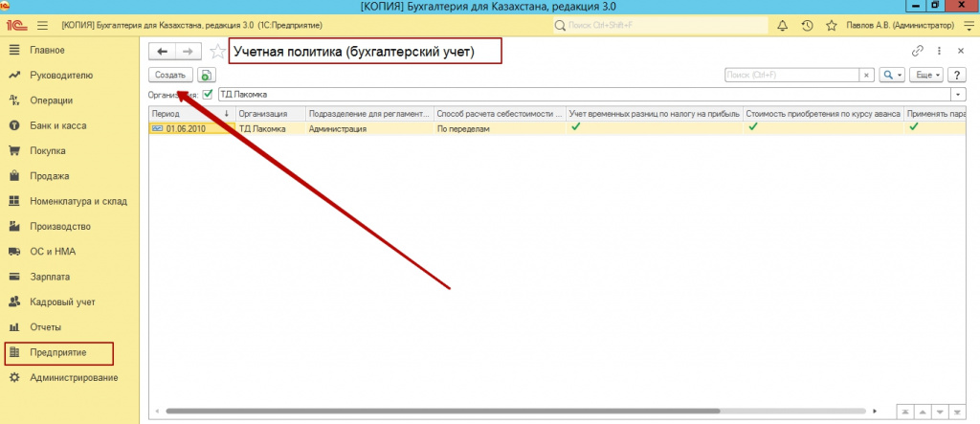
Task: Open the Еще menu
Action: (927, 75)
